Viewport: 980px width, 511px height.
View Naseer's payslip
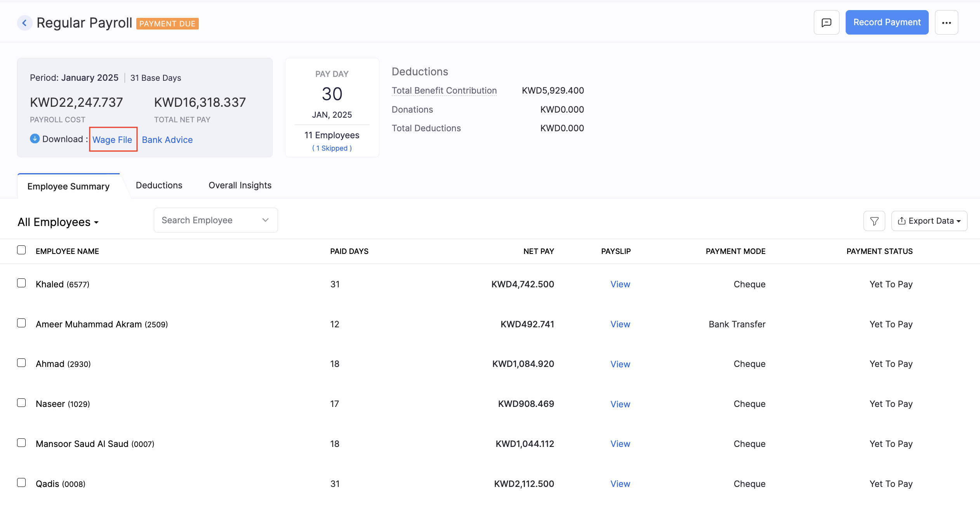click(620, 404)
